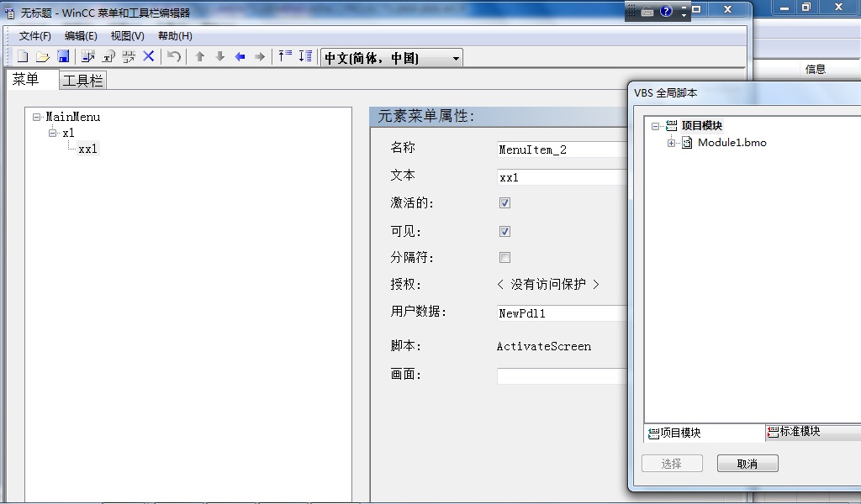The image size is (861, 504).
Task: Switch to the 菜单 tab
Action: point(32,80)
